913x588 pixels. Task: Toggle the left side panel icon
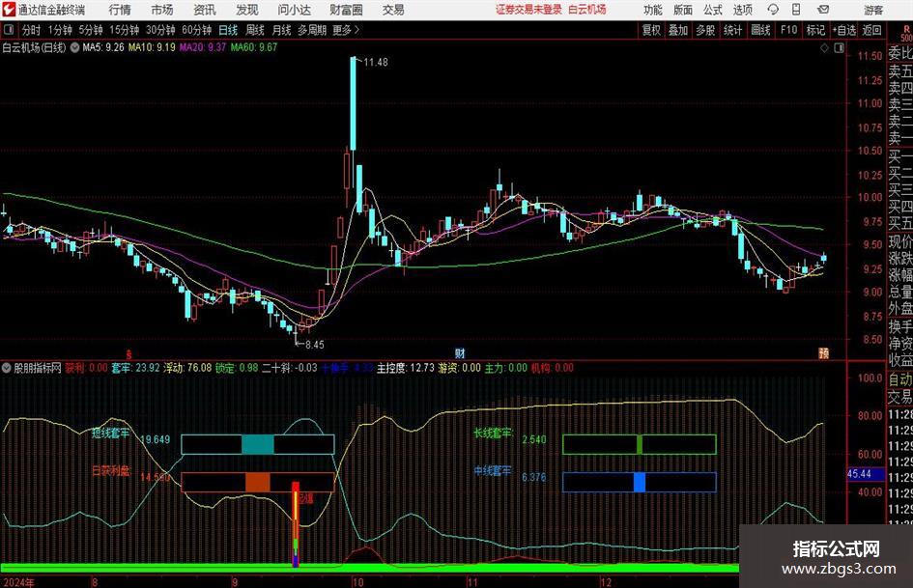click(x=8, y=30)
